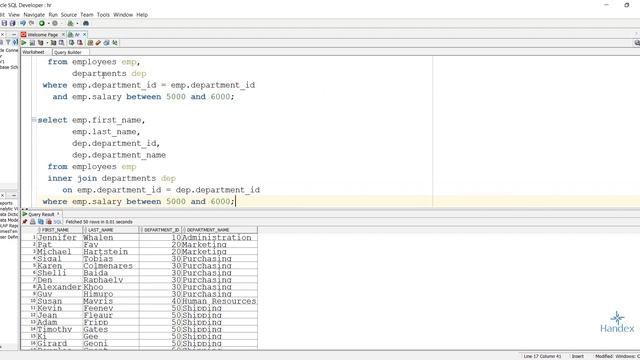Screen dimensions: 640x360
Task: Click the last icon in worksheet toolbar
Action: point(115,42)
